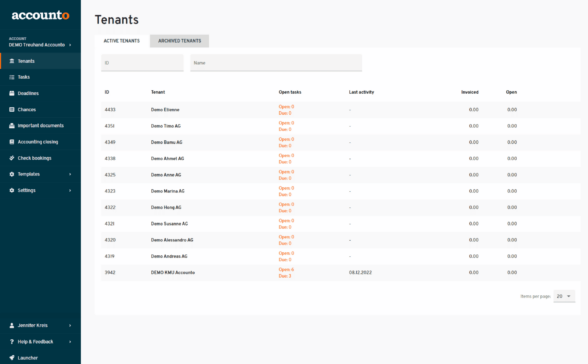The width and height of the screenshot is (588, 364).
Task: Expand the Help & Feedback menu arrow
Action: point(70,342)
